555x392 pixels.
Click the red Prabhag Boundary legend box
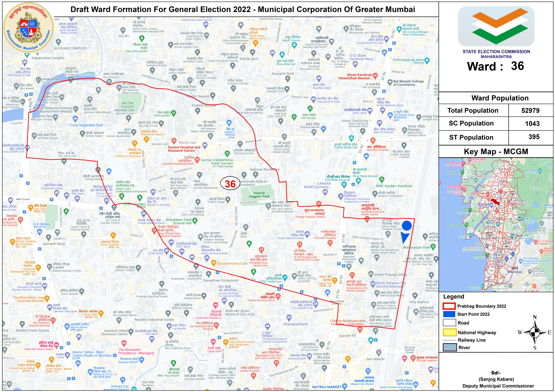click(x=449, y=306)
